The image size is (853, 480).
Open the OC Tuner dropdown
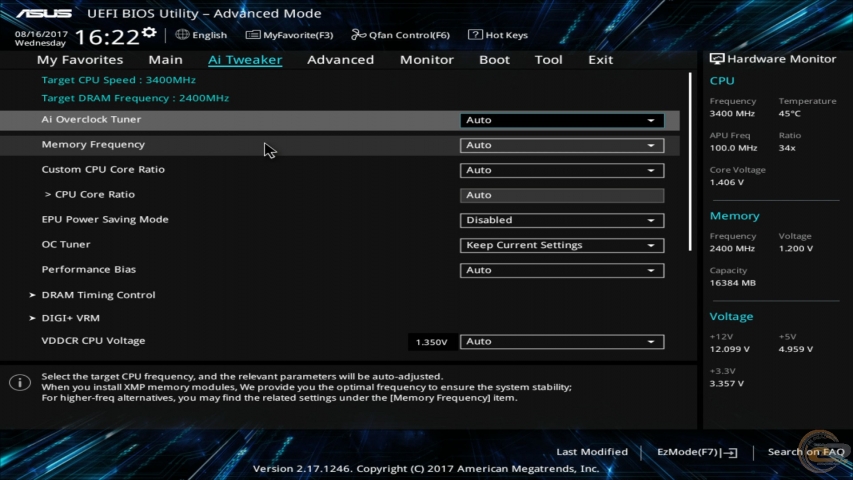tap(562, 245)
